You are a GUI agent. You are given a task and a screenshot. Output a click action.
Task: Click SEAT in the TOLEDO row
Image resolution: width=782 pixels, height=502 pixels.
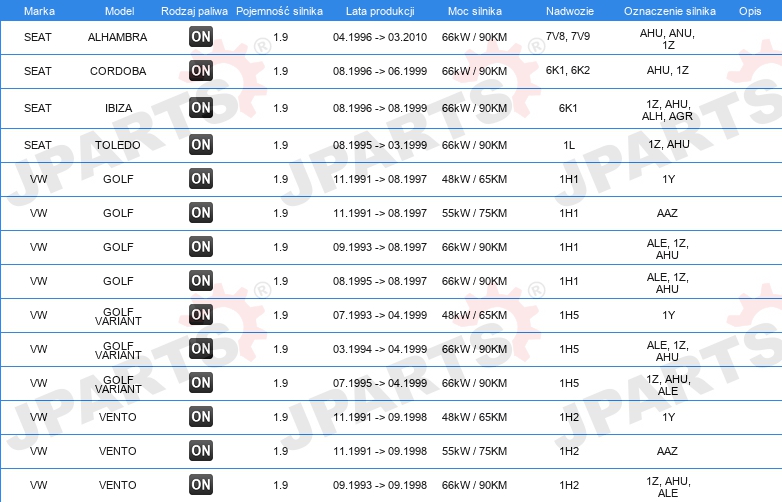[38, 145]
